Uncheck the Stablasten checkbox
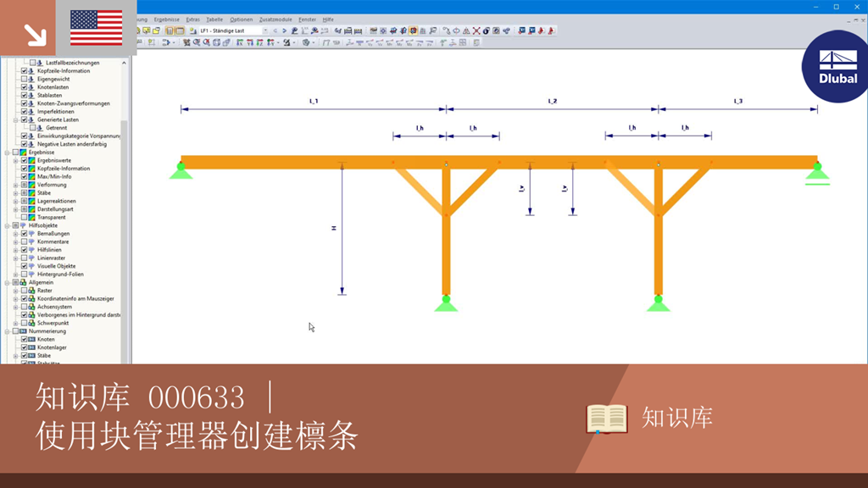The height and width of the screenshot is (488, 868). 25,95
